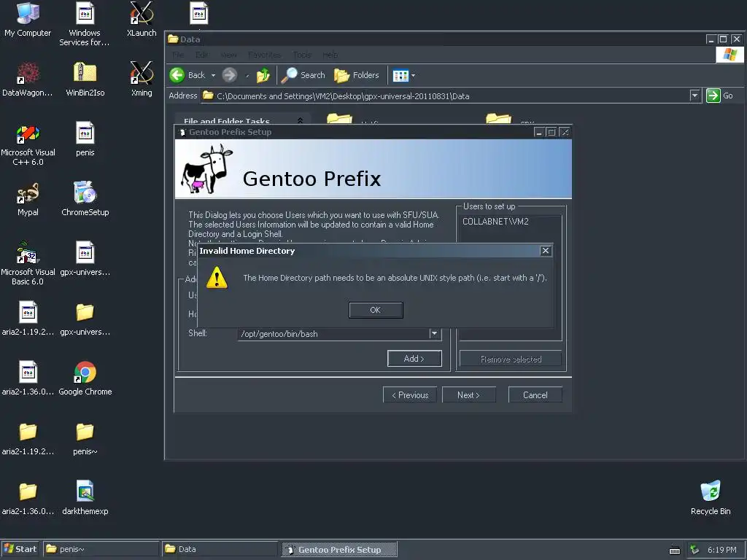Open the Shell combo box dropdown
The image size is (747, 560).
434,333
